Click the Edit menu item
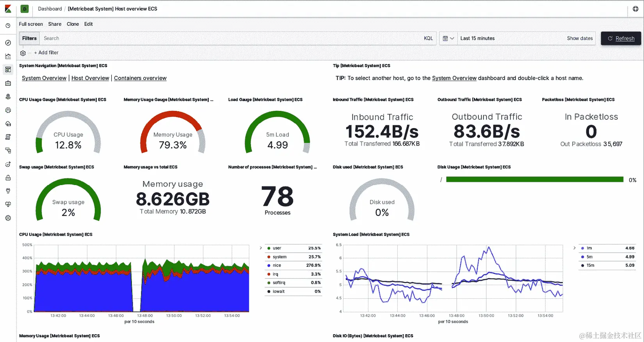This screenshot has width=644, height=342. [89, 24]
